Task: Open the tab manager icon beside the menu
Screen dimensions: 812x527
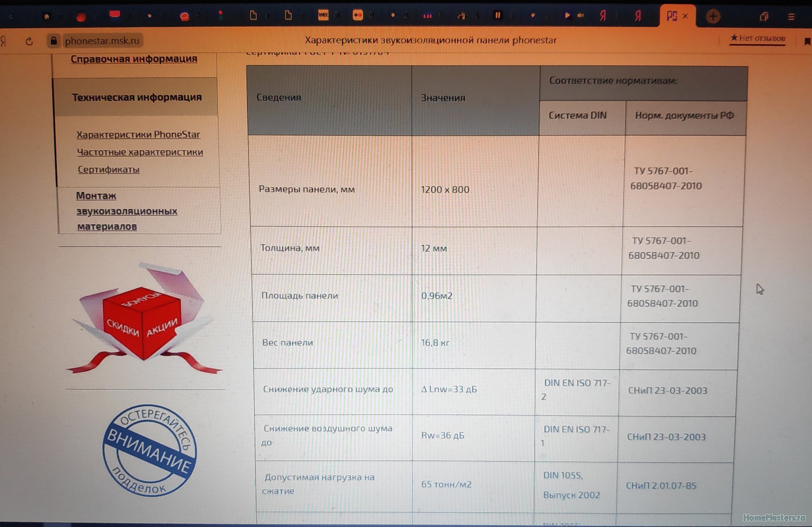Action: click(764, 17)
